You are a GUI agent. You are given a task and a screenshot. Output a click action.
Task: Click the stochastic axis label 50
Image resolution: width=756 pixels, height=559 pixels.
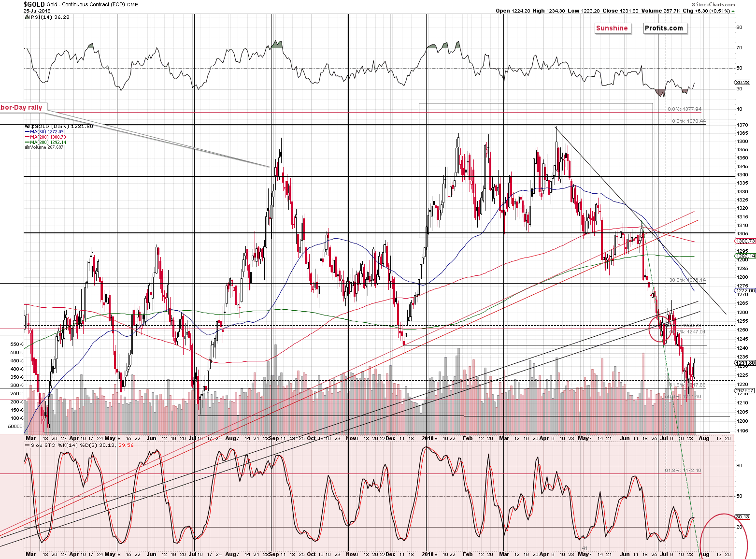[x=739, y=496]
